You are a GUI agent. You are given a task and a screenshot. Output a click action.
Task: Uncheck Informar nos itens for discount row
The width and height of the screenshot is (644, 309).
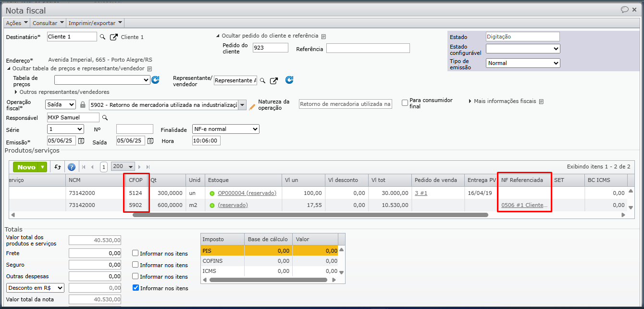(136, 288)
